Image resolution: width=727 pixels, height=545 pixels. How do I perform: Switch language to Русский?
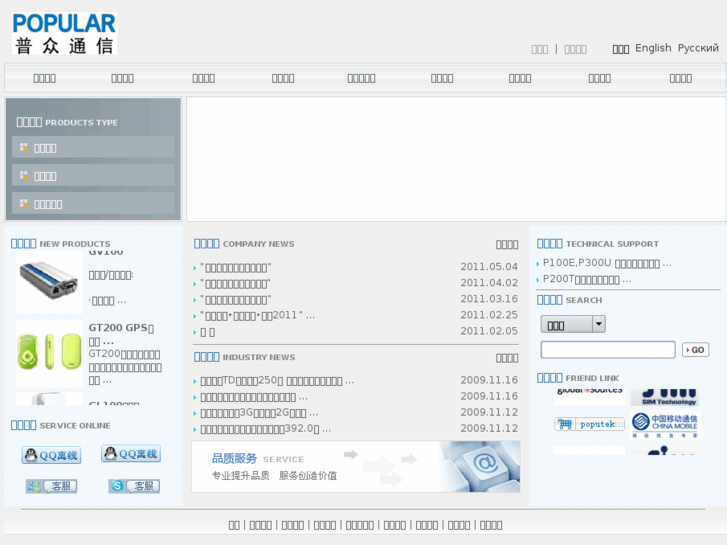coord(698,48)
